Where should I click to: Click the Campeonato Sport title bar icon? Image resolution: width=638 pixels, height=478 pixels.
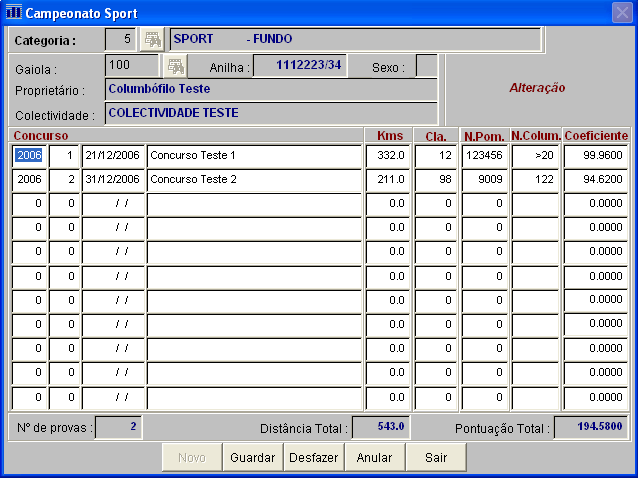(x=13, y=12)
